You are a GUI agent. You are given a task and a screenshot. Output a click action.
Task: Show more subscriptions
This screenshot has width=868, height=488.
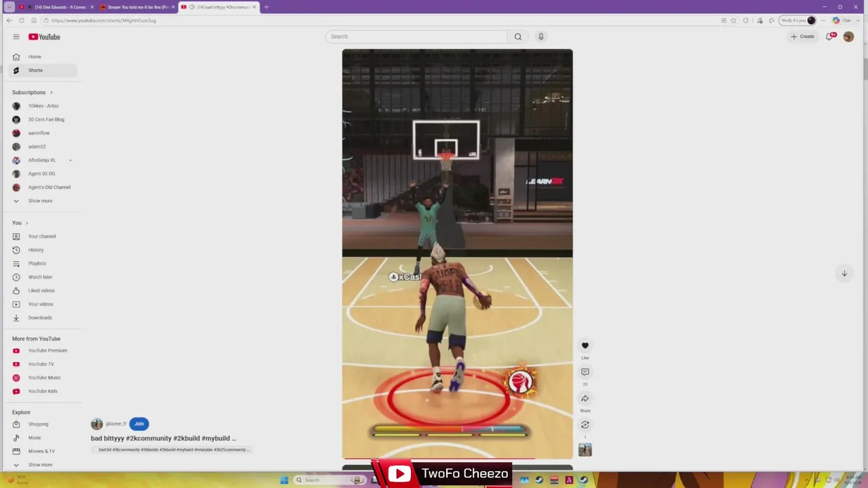click(40, 201)
